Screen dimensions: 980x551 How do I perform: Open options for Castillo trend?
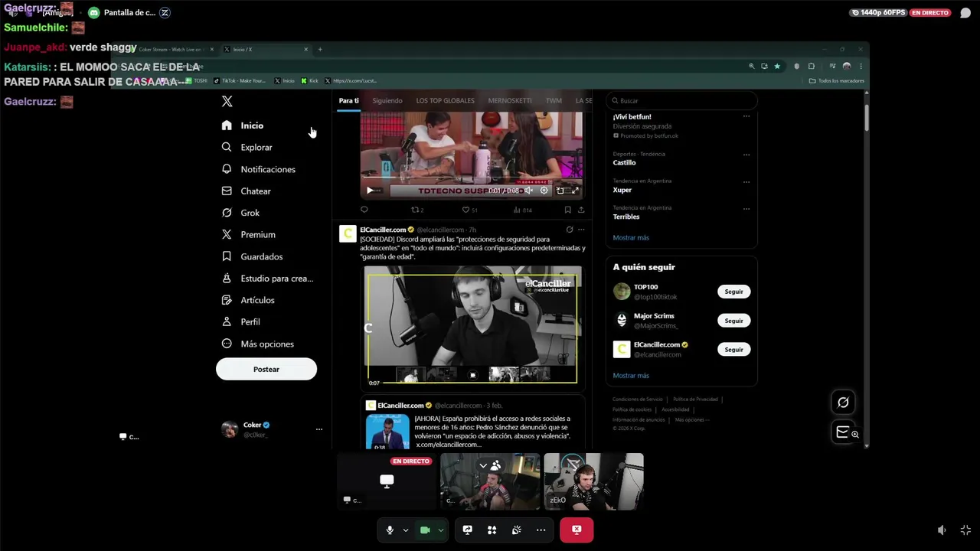(x=746, y=155)
